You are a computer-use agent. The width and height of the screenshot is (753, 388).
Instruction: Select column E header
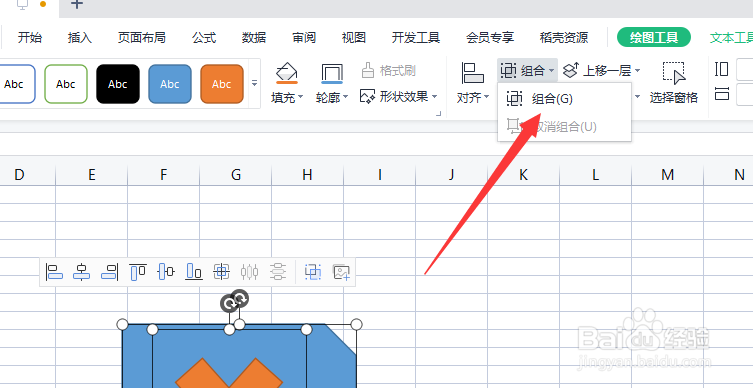(91, 175)
